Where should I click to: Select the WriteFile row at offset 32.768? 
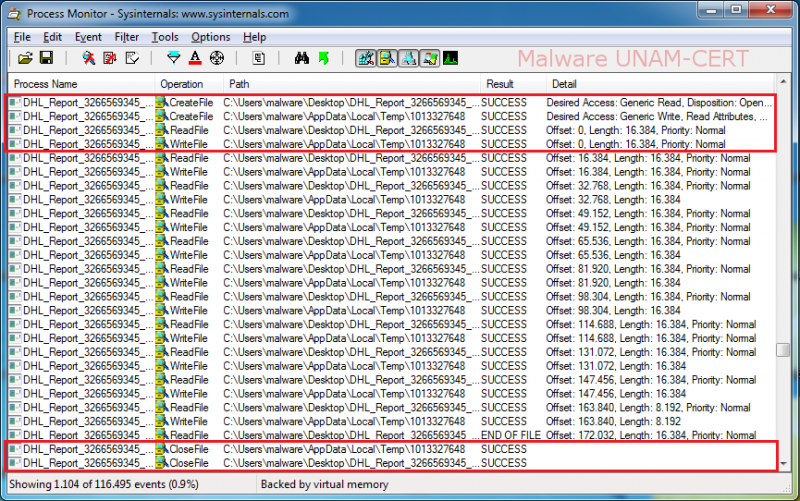click(391, 199)
